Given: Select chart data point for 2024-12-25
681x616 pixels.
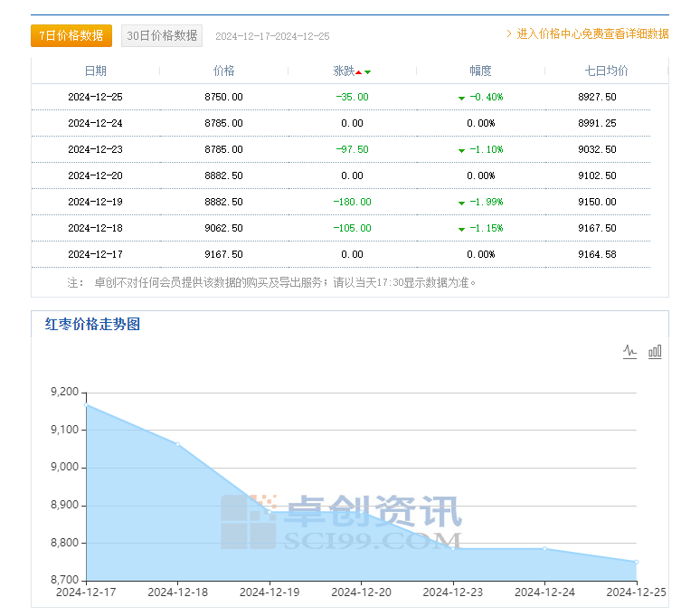Looking at the screenshot, I should pos(637,562).
